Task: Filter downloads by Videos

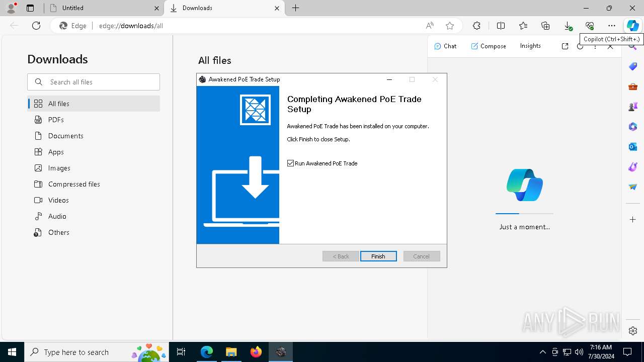Action: [x=94, y=200]
